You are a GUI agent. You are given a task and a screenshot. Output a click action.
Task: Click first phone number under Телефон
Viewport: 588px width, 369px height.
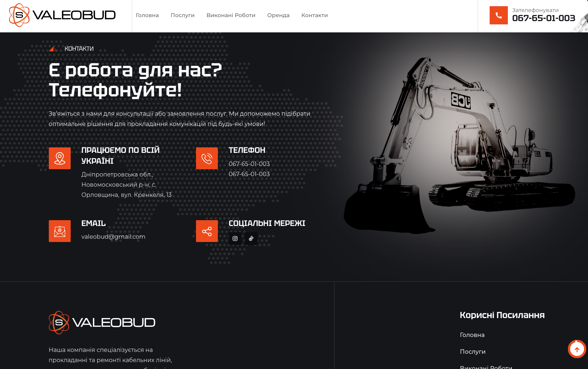249,164
